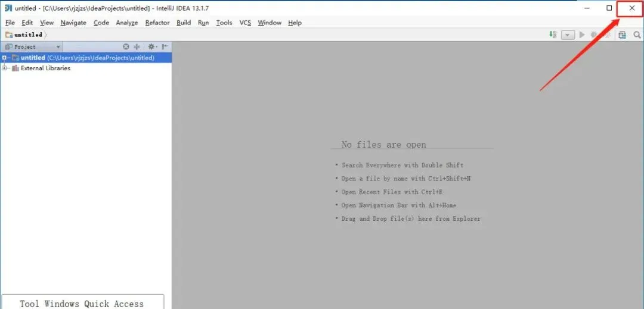This screenshot has width=644, height=309.
Task: Open the Project Structure icon
Action: click(x=622, y=35)
